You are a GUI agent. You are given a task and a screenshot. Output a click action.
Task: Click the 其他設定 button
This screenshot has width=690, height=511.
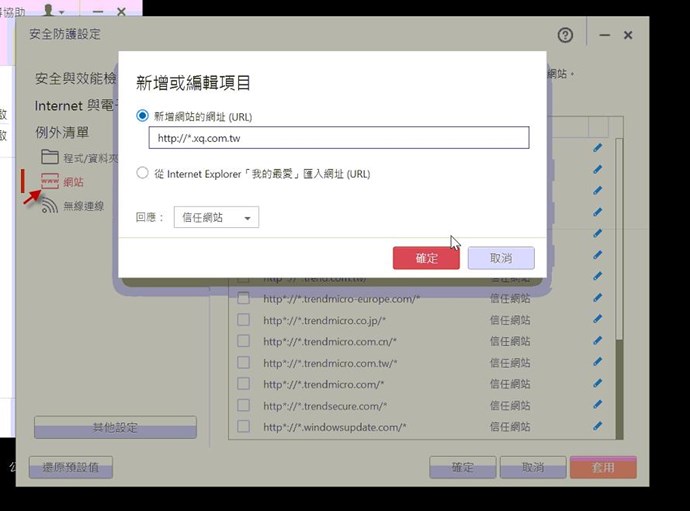(x=115, y=427)
